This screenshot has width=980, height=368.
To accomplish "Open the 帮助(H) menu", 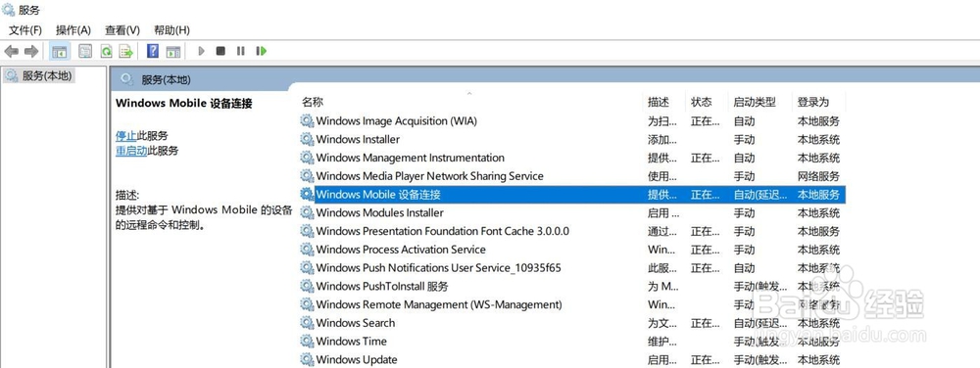I will 171,30.
